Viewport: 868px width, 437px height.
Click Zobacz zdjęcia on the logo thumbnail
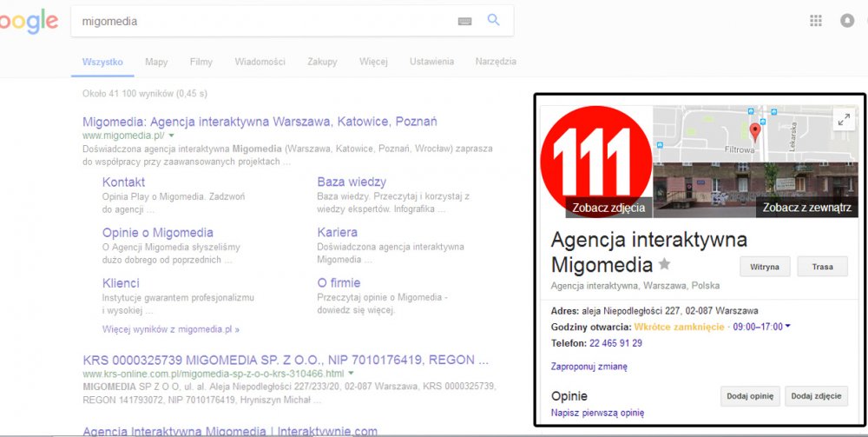point(608,208)
